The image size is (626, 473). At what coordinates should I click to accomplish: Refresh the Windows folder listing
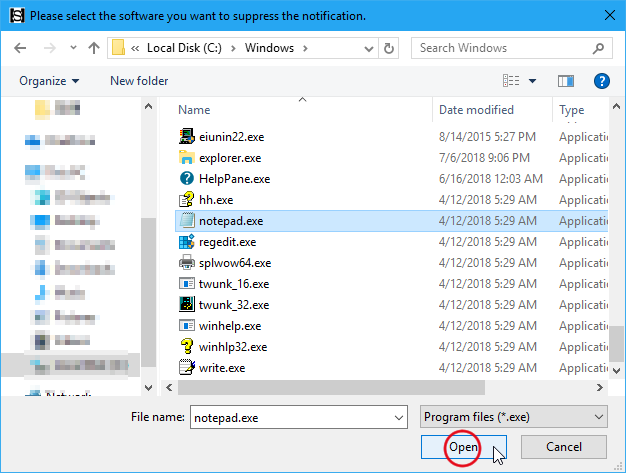click(x=391, y=48)
